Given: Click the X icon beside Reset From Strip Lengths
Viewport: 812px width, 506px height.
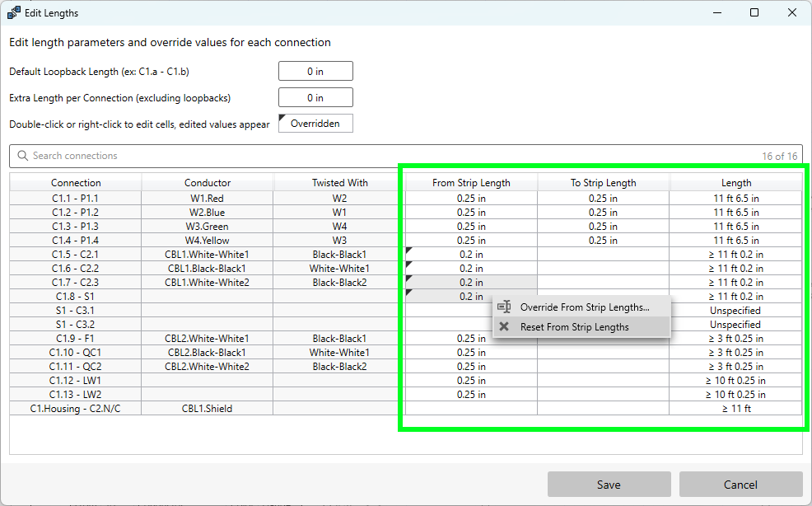Looking at the screenshot, I should (504, 326).
